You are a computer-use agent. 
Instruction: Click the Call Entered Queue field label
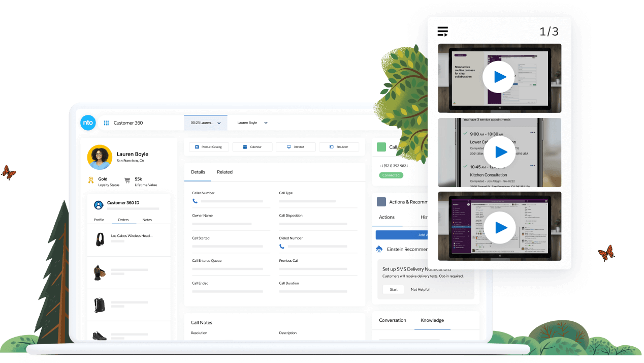click(x=207, y=261)
